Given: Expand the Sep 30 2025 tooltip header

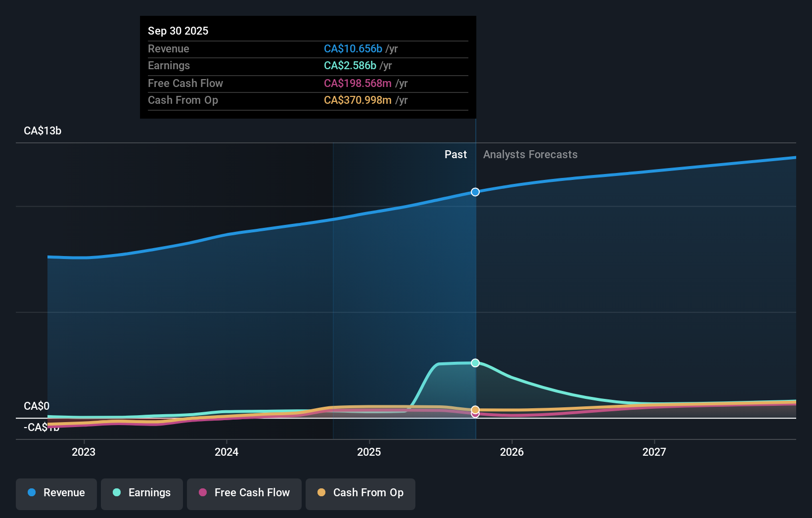Looking at the screenshot, I should pos(179,31).
